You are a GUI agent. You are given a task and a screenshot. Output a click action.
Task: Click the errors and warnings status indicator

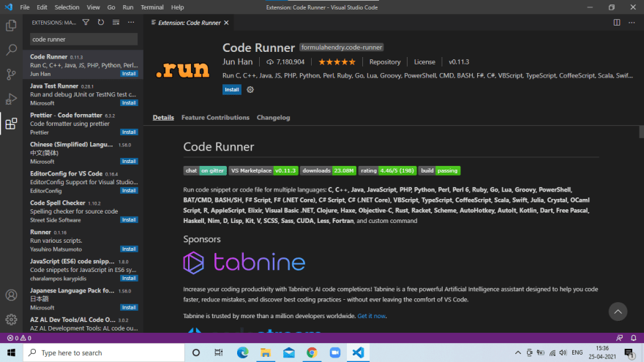19,338
